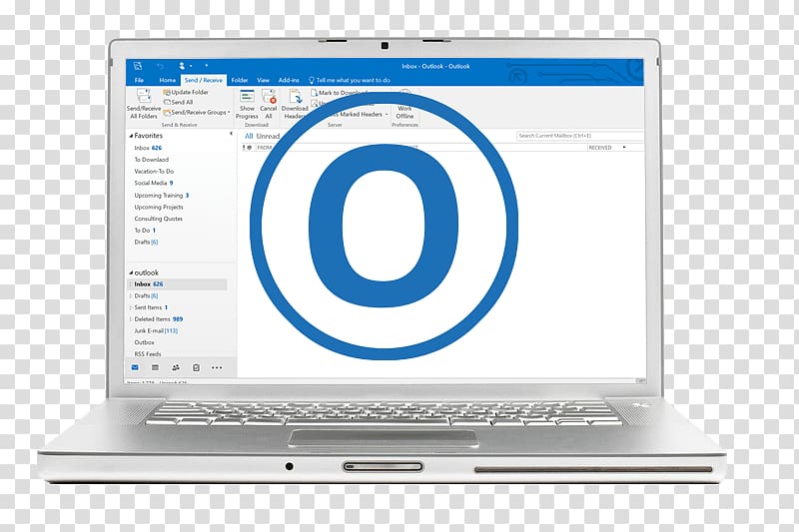
Task: Open Drafts [6] under outlook account
Action: (x=146, y=295)
